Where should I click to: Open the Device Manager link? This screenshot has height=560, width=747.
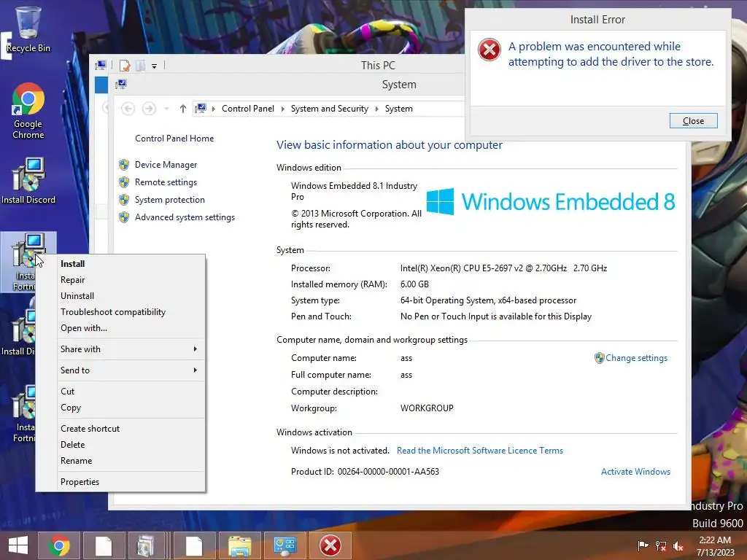166,165
